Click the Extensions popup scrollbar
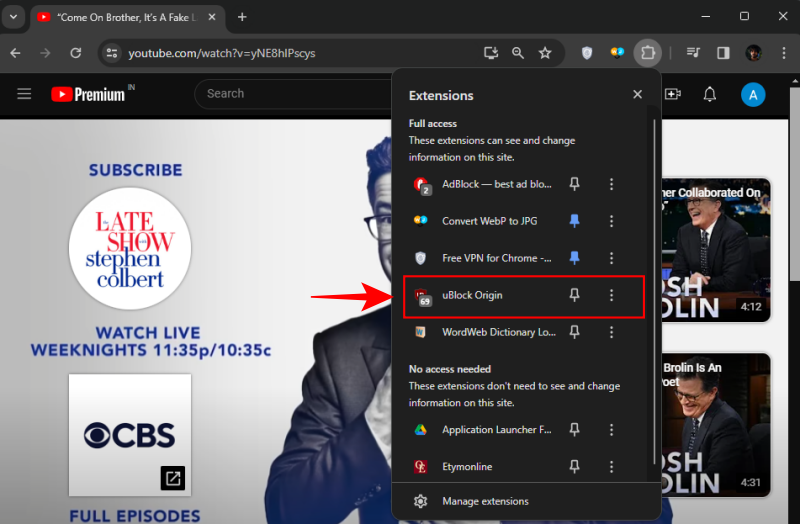800x524 pixels. [x=654, y=291]
